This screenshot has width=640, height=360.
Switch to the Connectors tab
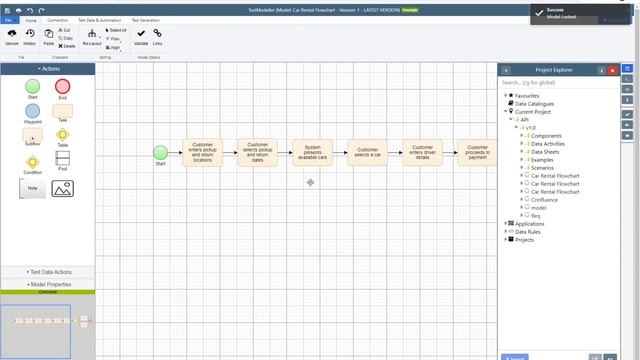57,20
